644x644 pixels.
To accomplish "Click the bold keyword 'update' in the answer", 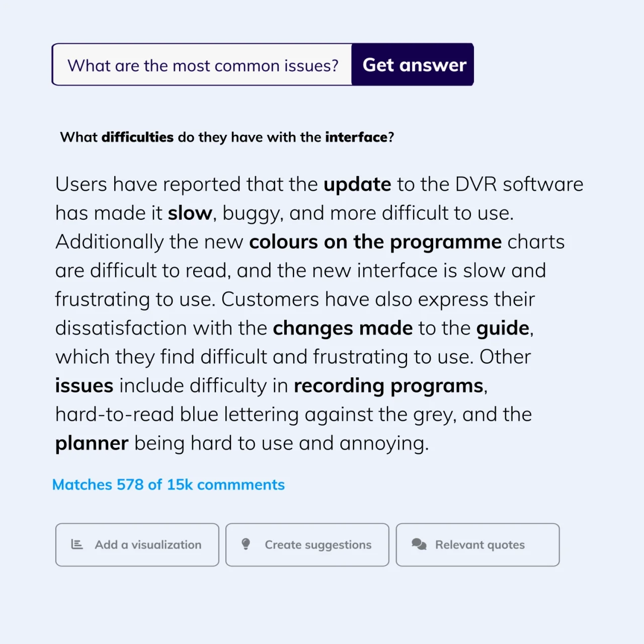I will (x=357, y=185).
